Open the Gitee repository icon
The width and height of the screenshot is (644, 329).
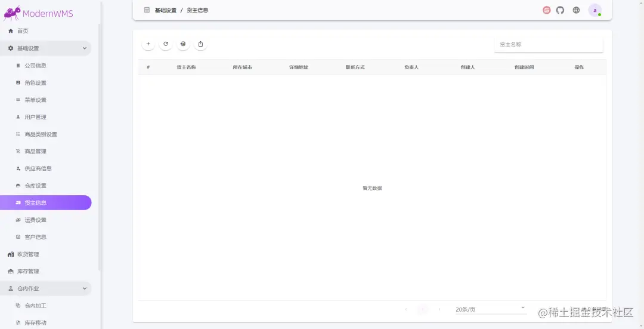tap(546, 10)
